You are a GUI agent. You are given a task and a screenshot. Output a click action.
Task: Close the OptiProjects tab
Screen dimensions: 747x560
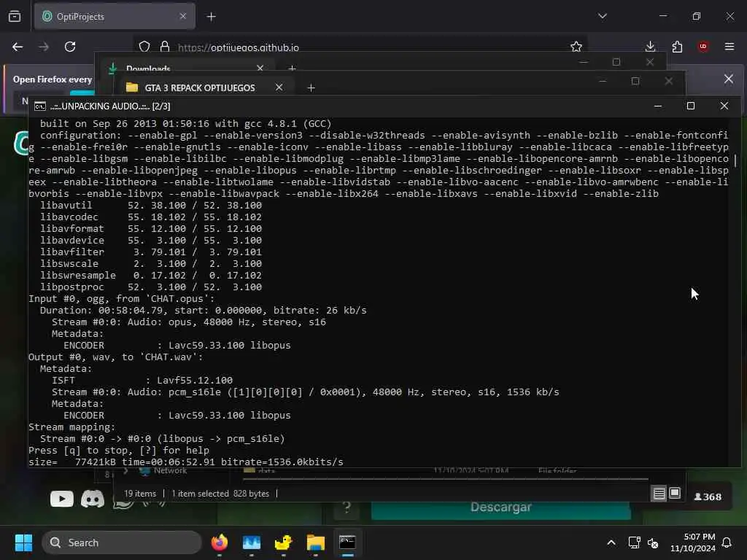183,16
